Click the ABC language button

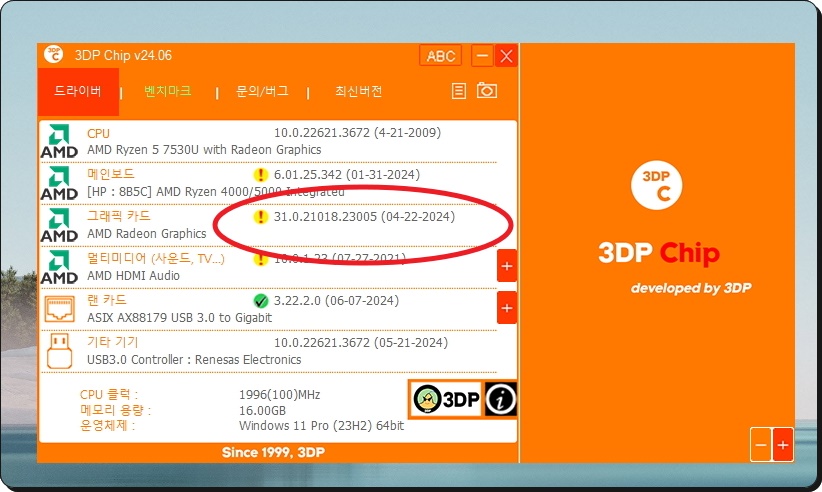click(440, 56)
